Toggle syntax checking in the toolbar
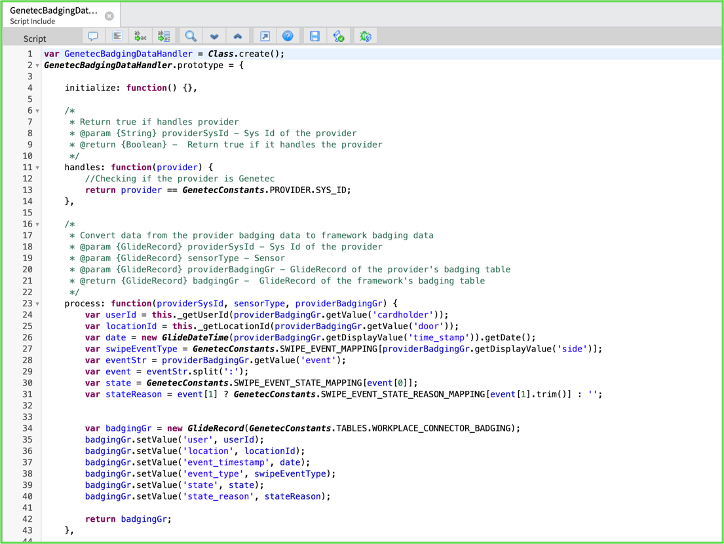Viewport: 724px width, 544px height. [339, 36]
